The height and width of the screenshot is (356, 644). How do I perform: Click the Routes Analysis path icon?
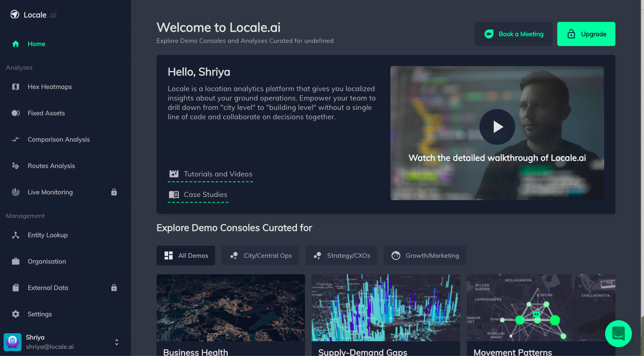[x=16, y=166]
